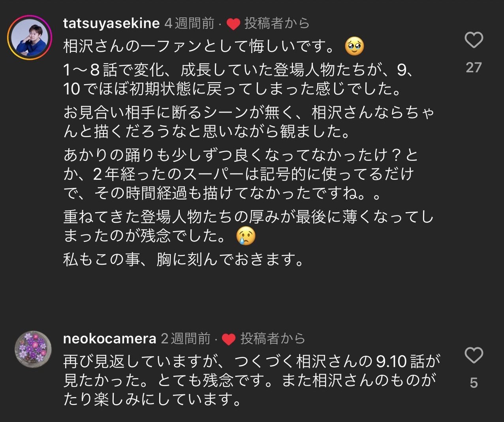Tap 投稿者から label on neokocamera's comment
The width and height of the screenshot is (504, 422).
pyautogui.click(x=273, y=339)
